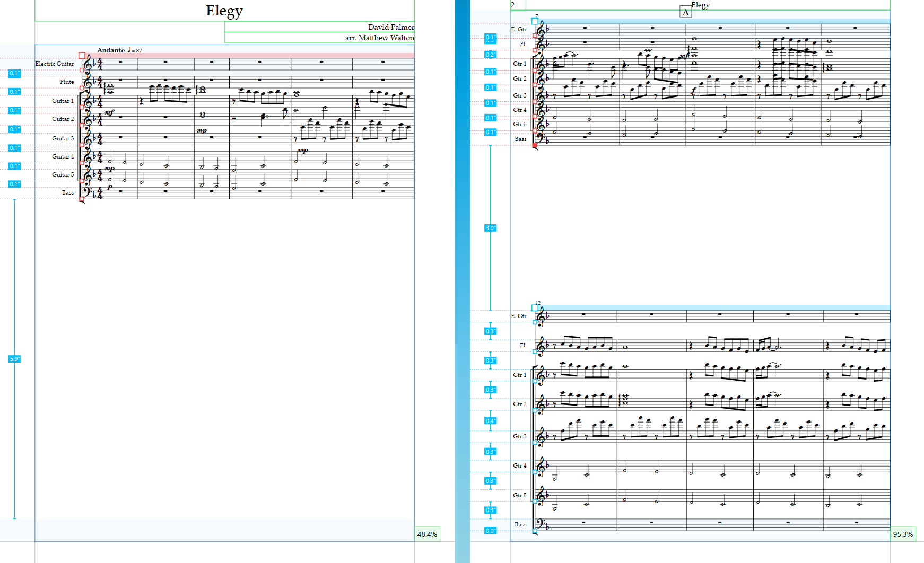Select the mp dynamic below the Guitar 3 staff
Image resolution: width=924 pixels, height=563 pixels.
(303, 151)
